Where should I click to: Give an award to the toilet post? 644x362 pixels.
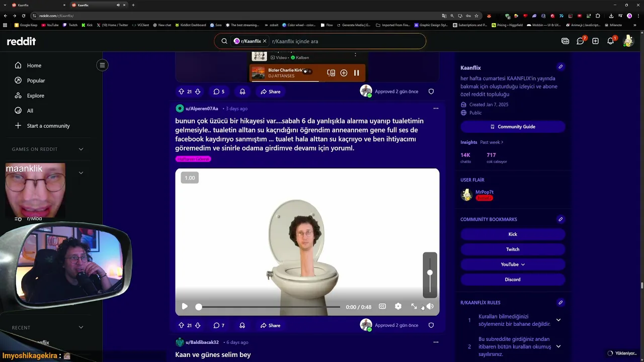243,325
